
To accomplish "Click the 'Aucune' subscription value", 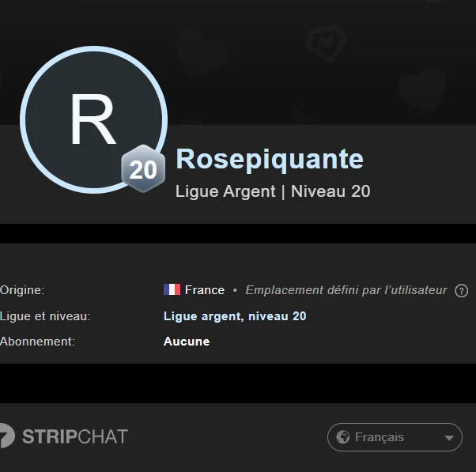I will click(x=187, y=342).
